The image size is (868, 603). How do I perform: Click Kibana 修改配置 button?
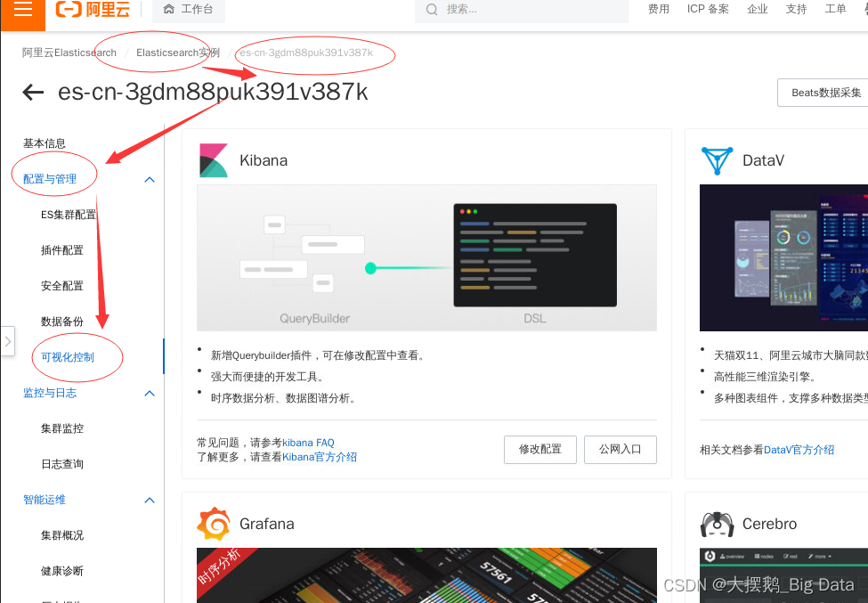540,450
